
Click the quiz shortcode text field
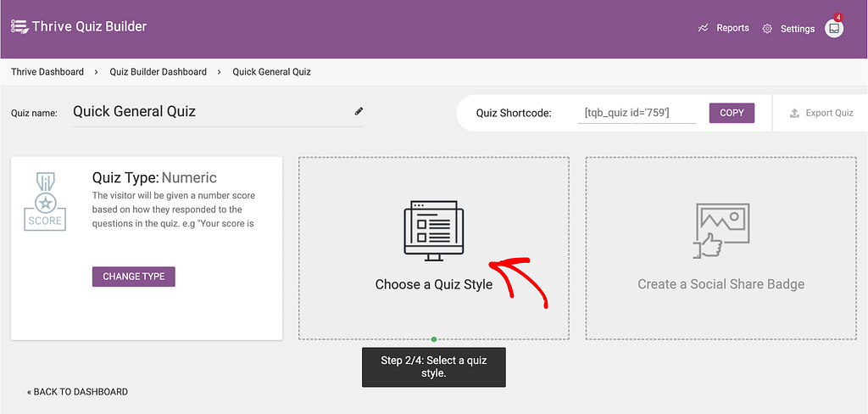tap(637, 113)
